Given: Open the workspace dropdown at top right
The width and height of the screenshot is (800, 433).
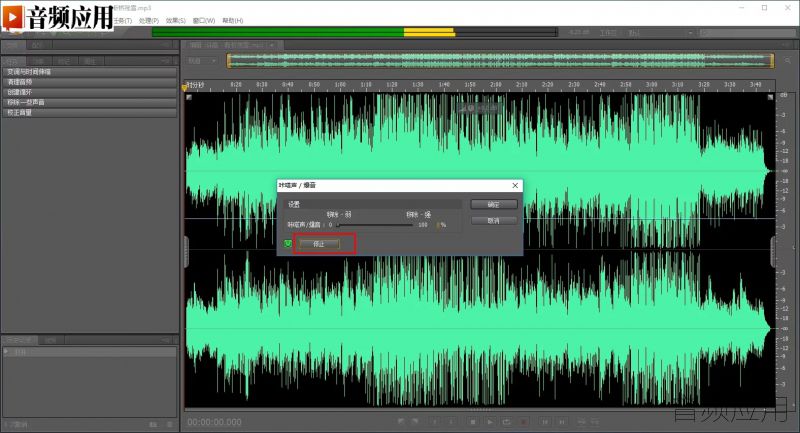Looking at the screenshot, I should click(x=661, y=33).
